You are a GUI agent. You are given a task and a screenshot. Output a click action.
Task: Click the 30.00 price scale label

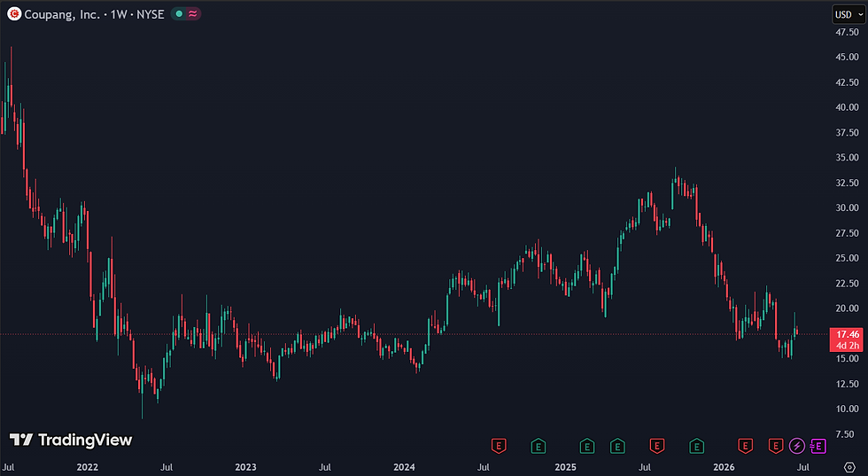point(847,207)
